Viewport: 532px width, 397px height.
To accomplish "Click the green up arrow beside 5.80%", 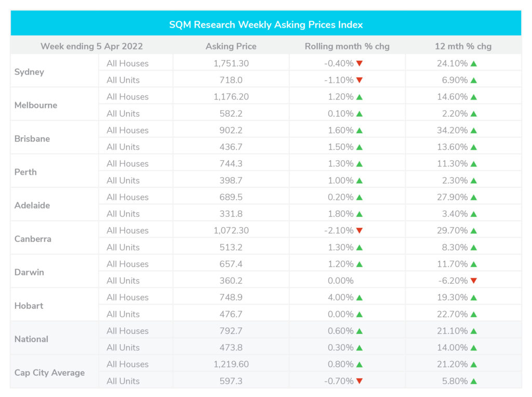I will pos(474,381).
